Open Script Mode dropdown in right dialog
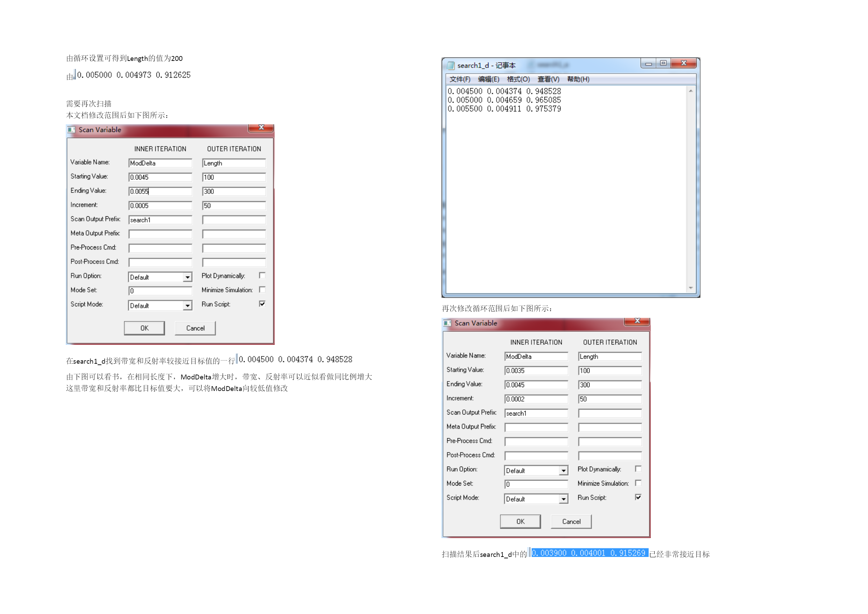 pyautogui.click(x=563, y=499)
